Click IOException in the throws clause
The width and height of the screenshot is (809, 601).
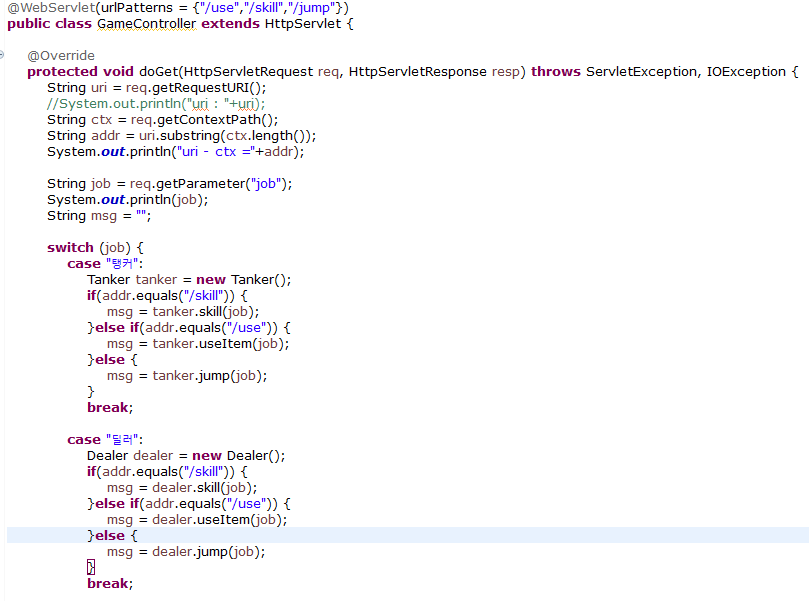746,72
